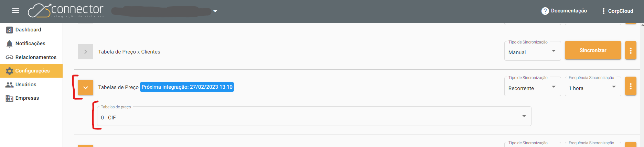Collapse the Tabelas de Preço section

pos(86,88)
